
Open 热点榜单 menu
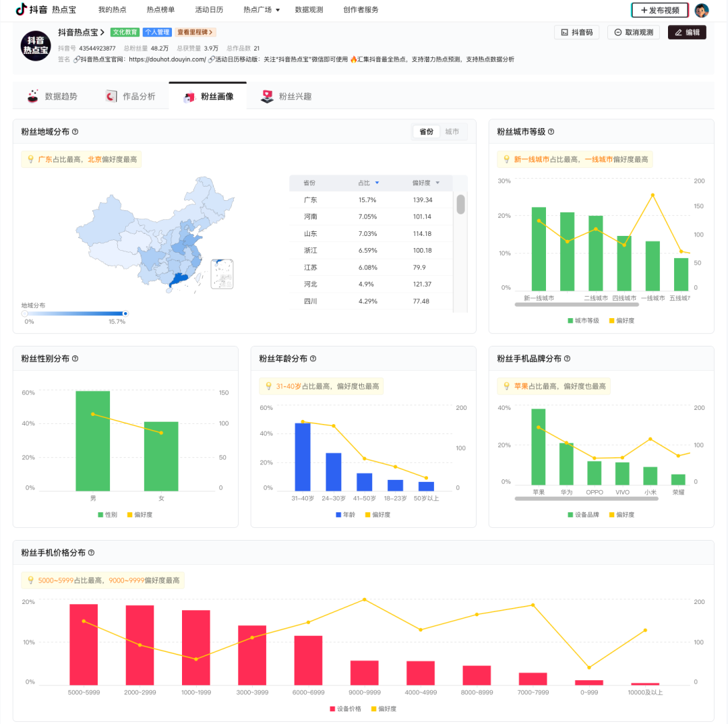(x=160, y=9)
